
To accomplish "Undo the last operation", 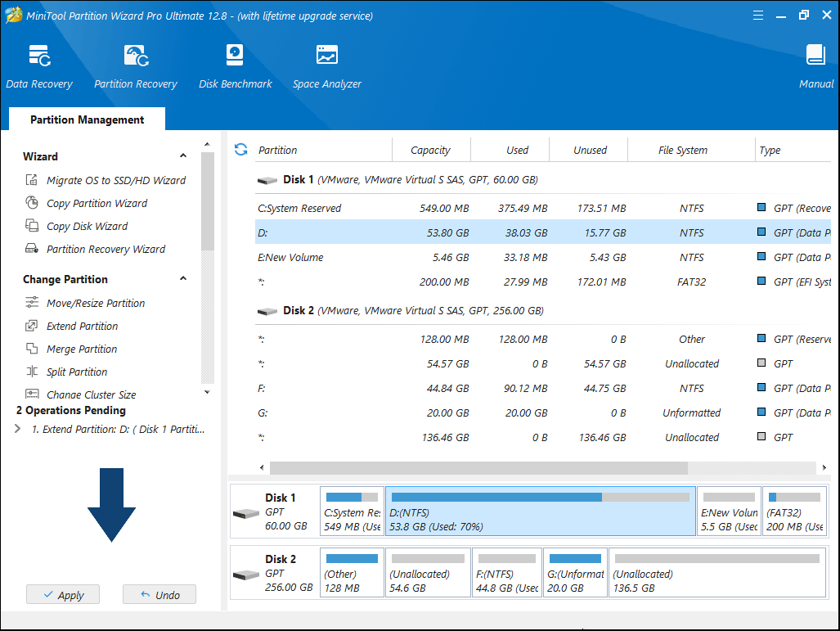I will click(x=159, y=594).
